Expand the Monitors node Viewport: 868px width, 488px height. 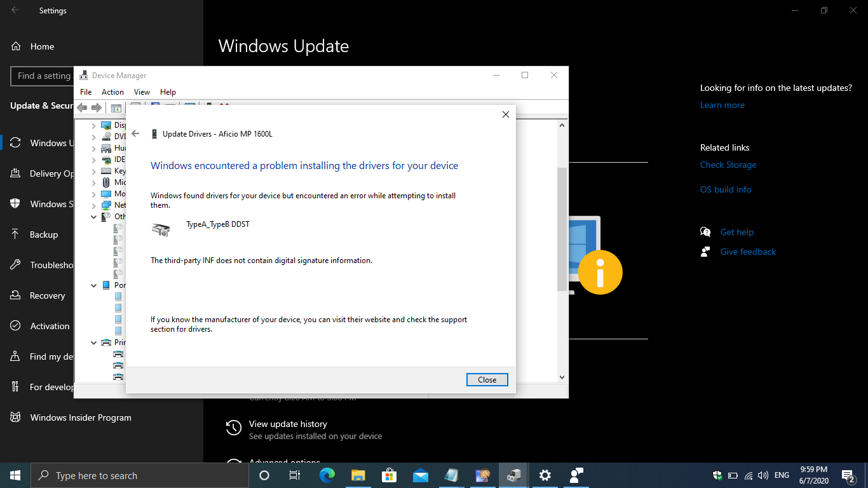[94, 194]
